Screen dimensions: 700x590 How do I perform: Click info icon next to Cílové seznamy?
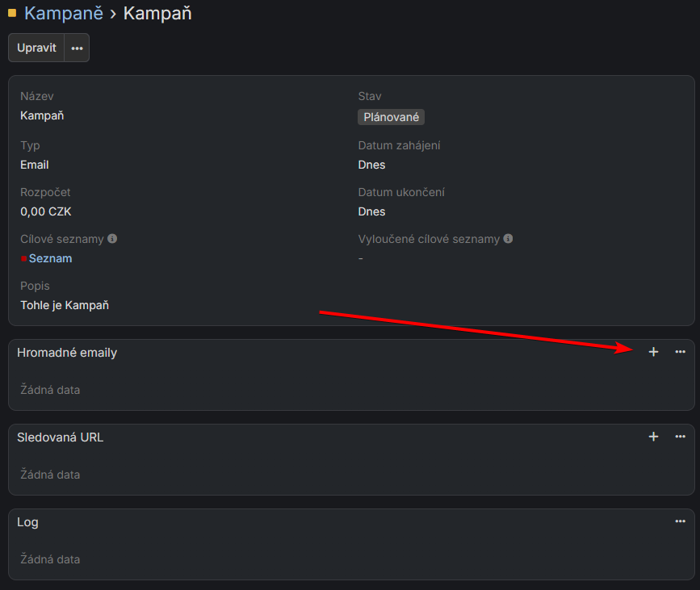click(112, 239)
